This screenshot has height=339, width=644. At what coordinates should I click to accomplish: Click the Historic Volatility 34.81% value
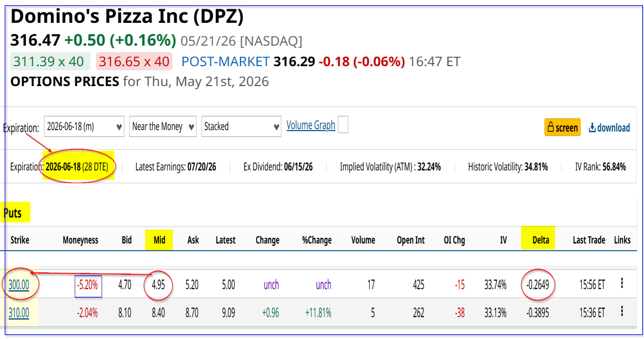(x=536, y=167)
